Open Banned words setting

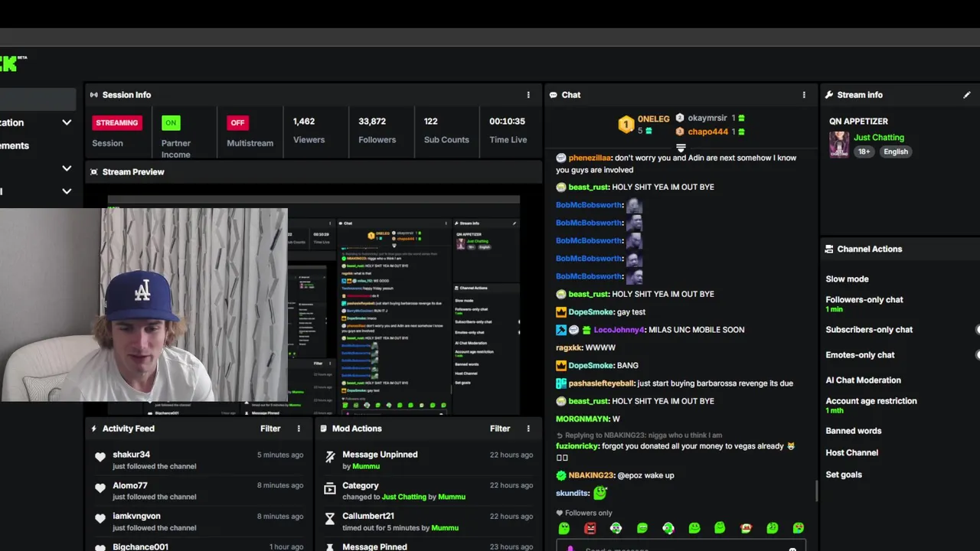click(854, 431)
